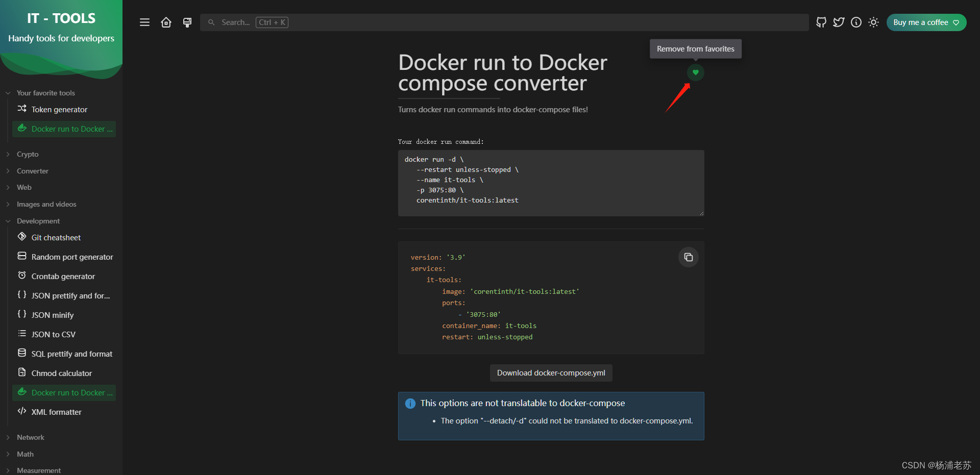Open SQL prettify and format tool
Screen dimensions: 980x475
pos(64,354)
